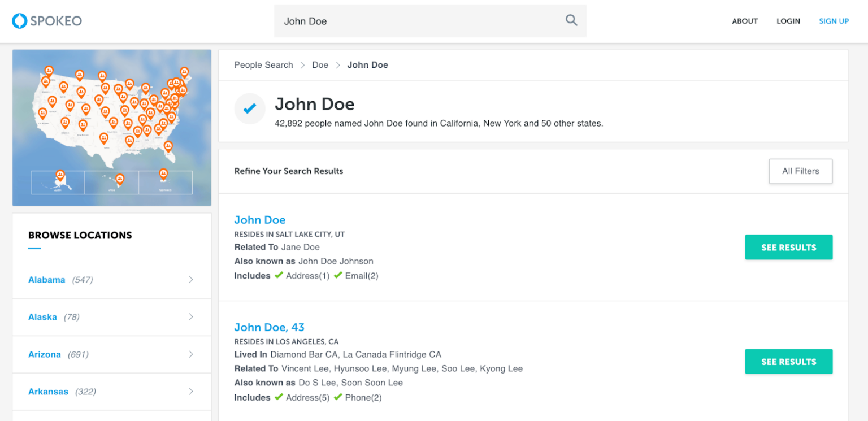Click the Maine map pin
Viewport: 868px width, 421px height.
pyautogui.click(x=184, y=72)
